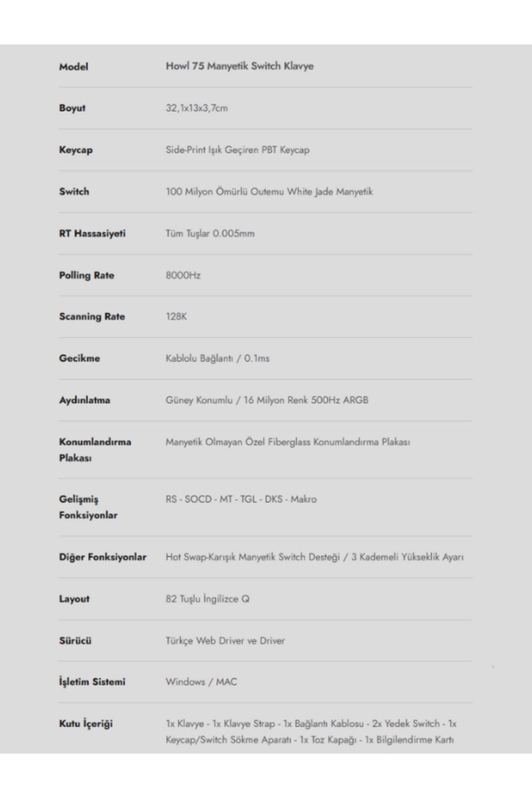Select the 82 Tuşlu İngilizce Q layout value

207,599
